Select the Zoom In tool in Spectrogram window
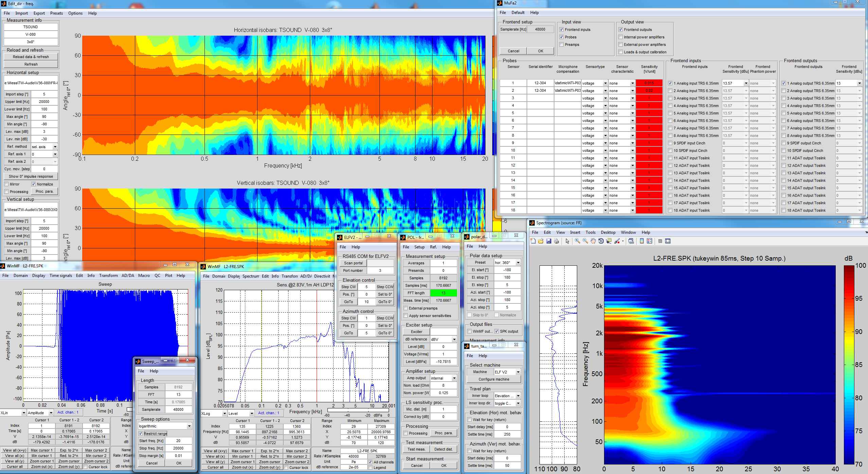This screenshot has width=868, height=474. (x=577, y=241)
